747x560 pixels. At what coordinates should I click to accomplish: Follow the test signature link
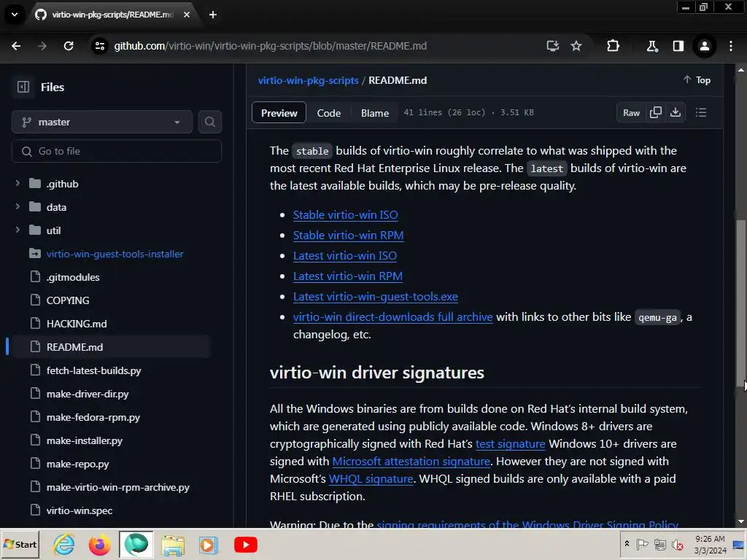[x=510, y=444]
